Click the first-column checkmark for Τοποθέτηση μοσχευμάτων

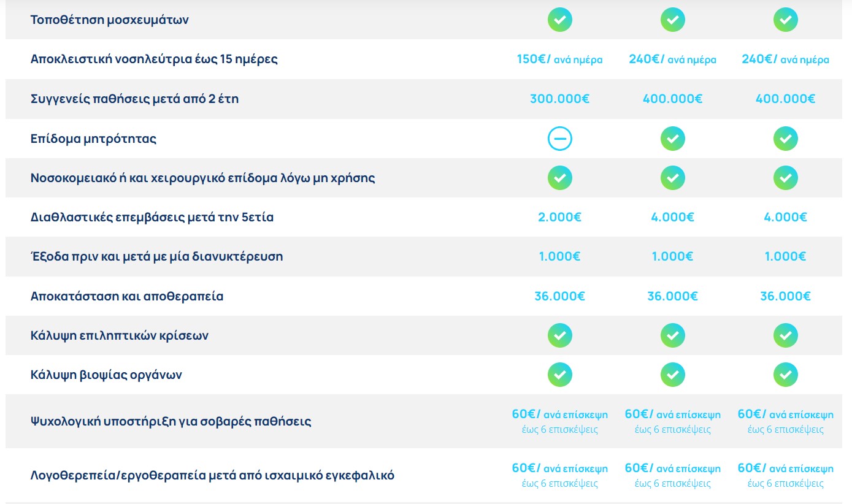pyautogui.click(x=559, y=20)
